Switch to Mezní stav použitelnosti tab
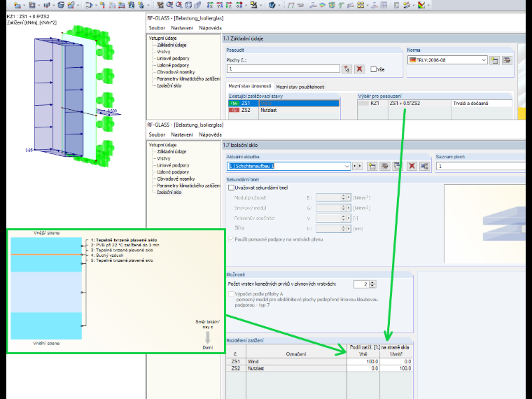Image resolution: width=532 pixels, height=399 pixels. click(300, 87)
